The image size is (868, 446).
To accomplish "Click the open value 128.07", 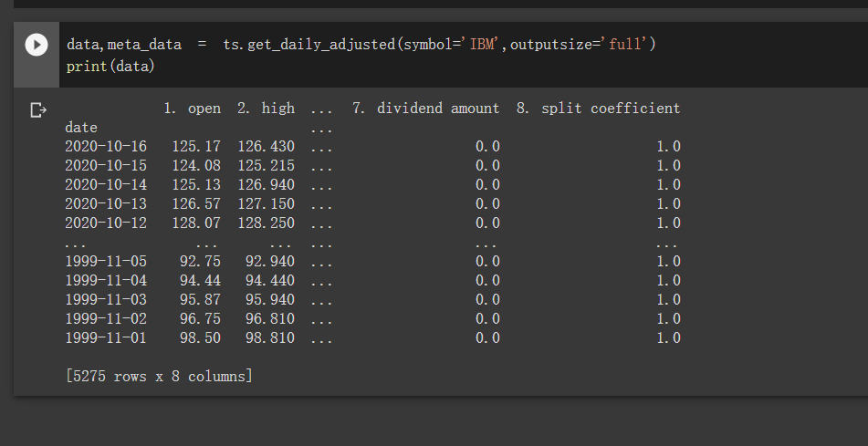I will 196,223.
